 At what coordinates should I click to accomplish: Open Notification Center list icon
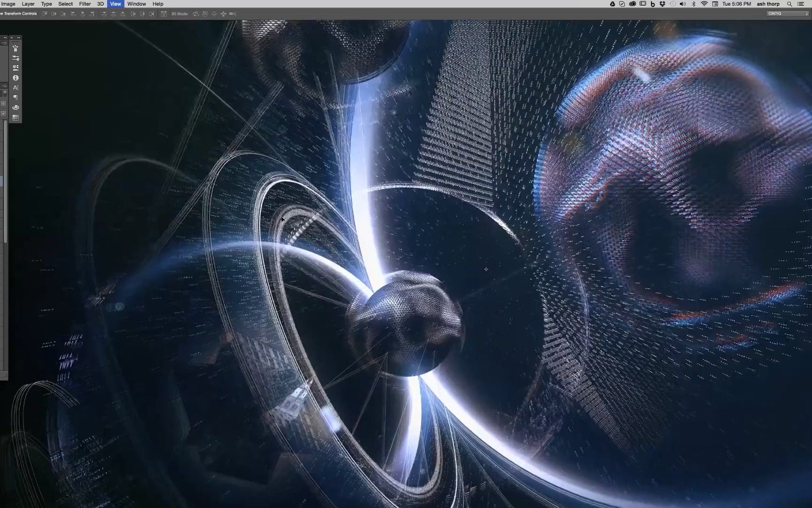tap(801, 4)
